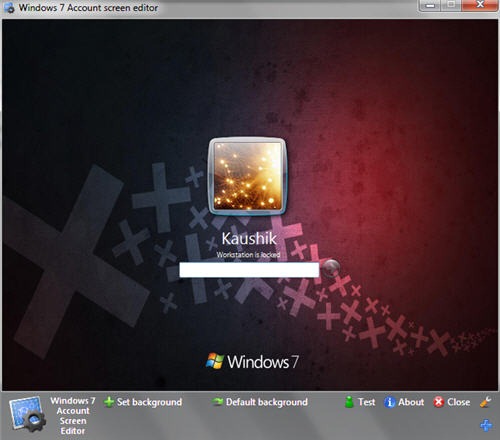Click the blue plus icon
Image resolution: width=500 pixels, height=440 pixels.
486,425
